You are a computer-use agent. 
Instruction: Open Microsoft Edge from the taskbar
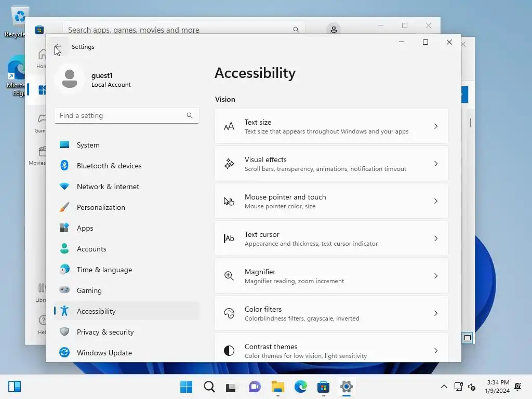pyautogui.click(x=301, y=387)
